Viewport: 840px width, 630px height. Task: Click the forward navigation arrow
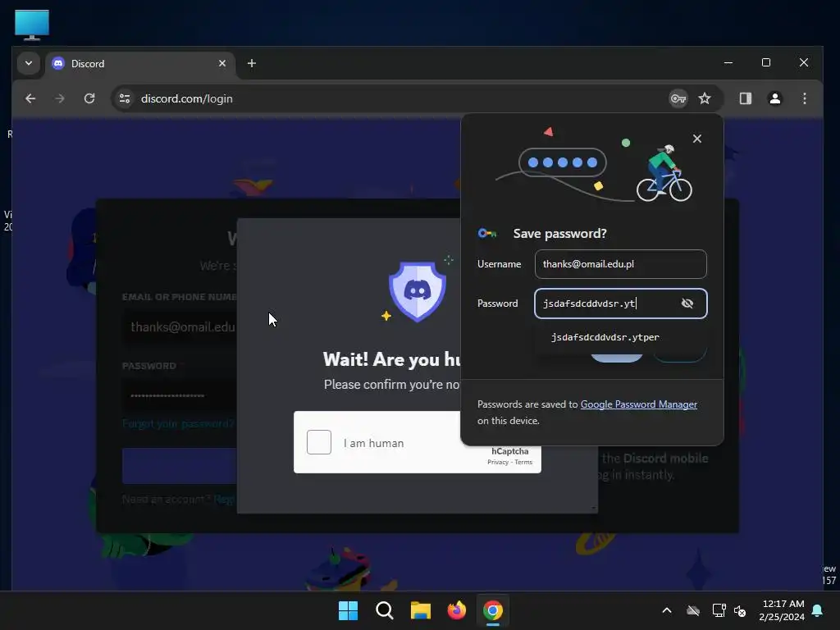click(x=59, y=98)
